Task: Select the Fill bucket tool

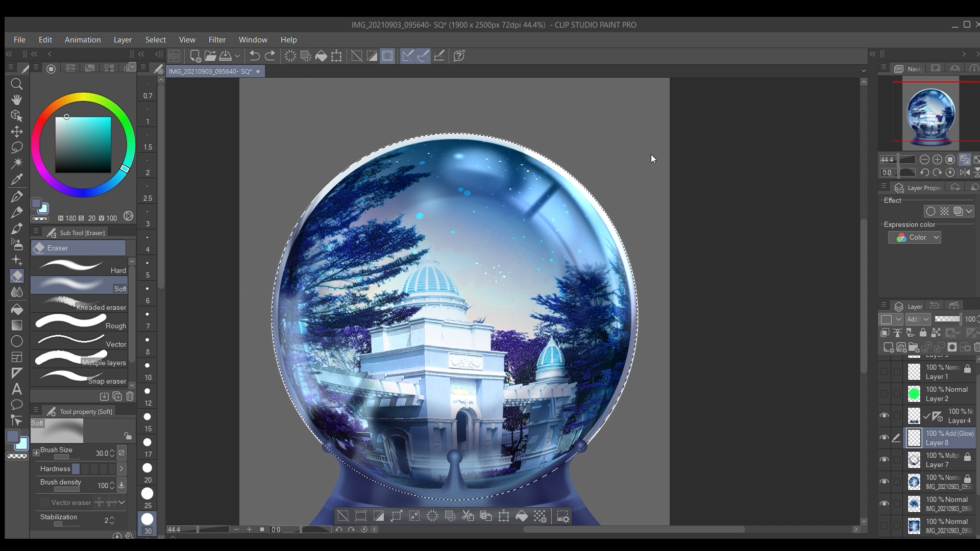Action: [x=17, y=308]
